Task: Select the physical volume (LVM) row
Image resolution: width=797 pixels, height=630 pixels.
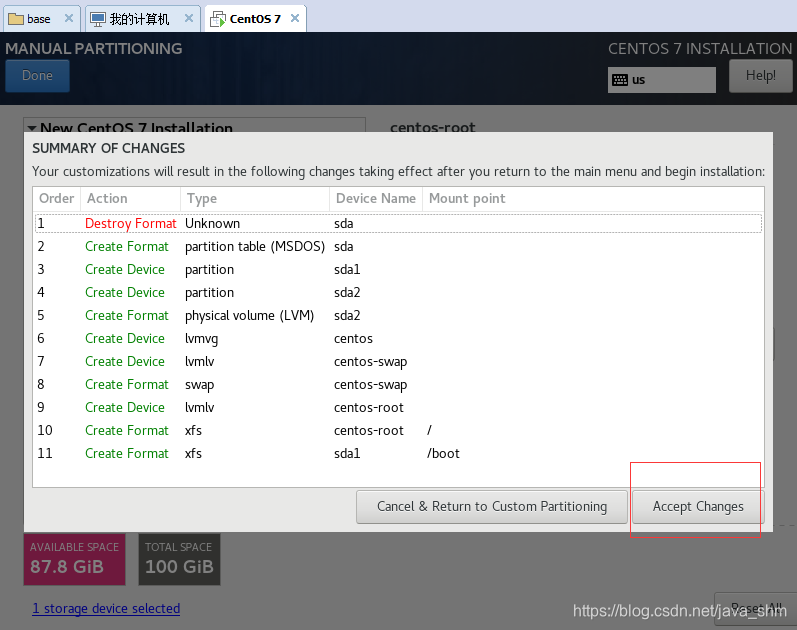Action: (398, 316)
